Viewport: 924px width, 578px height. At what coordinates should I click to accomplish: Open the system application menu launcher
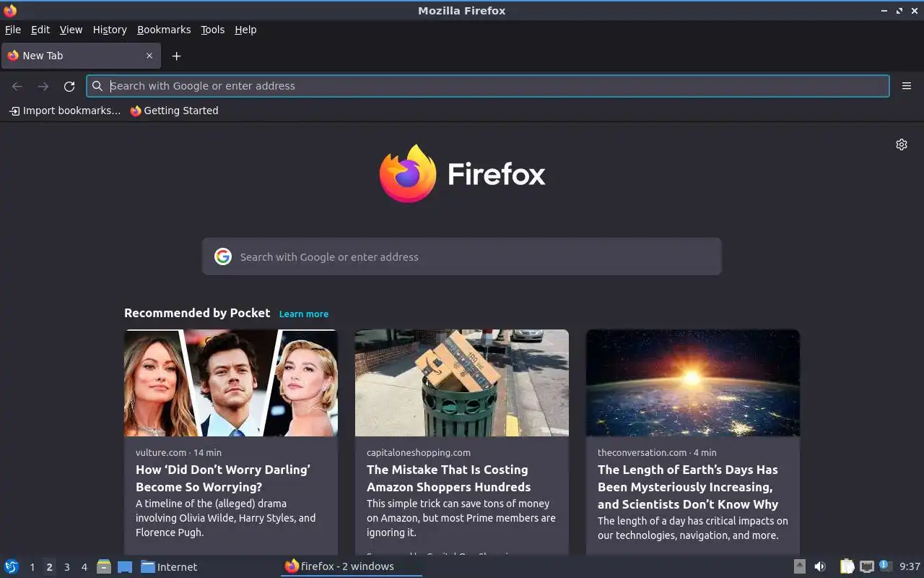12,566
